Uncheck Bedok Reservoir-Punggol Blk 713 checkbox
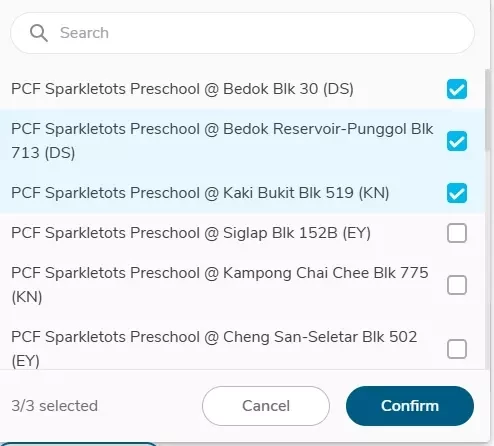This screenshot has width=494, height=446. [457, 141]
